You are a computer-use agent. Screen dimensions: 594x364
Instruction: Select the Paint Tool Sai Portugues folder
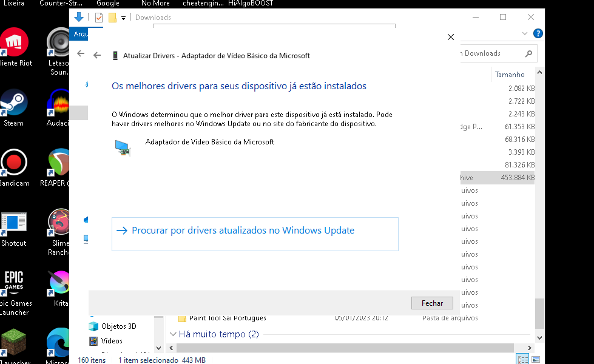228,318
